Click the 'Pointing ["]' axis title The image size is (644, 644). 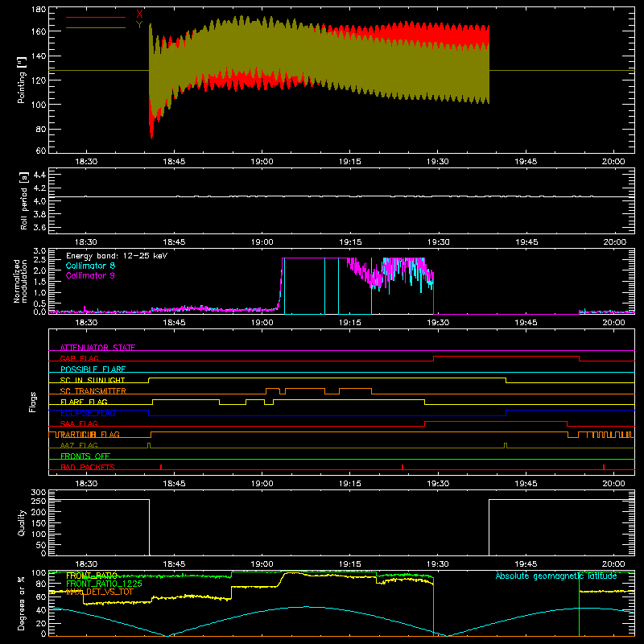coord(22,80)
